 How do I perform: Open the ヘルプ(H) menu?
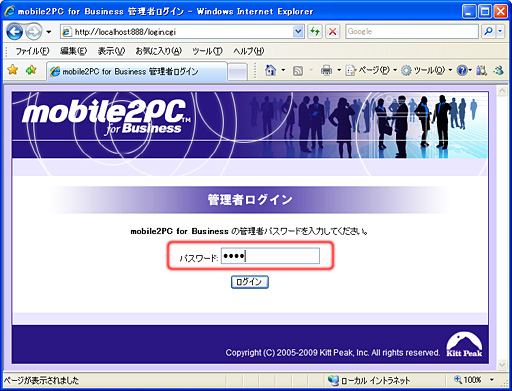[x=249, y=51]
